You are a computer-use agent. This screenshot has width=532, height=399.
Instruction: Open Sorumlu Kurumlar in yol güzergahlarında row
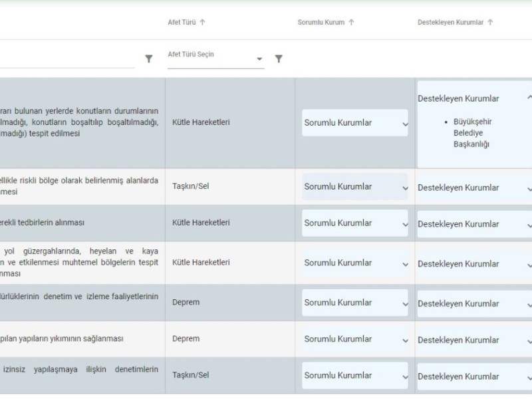pos(355,263)
